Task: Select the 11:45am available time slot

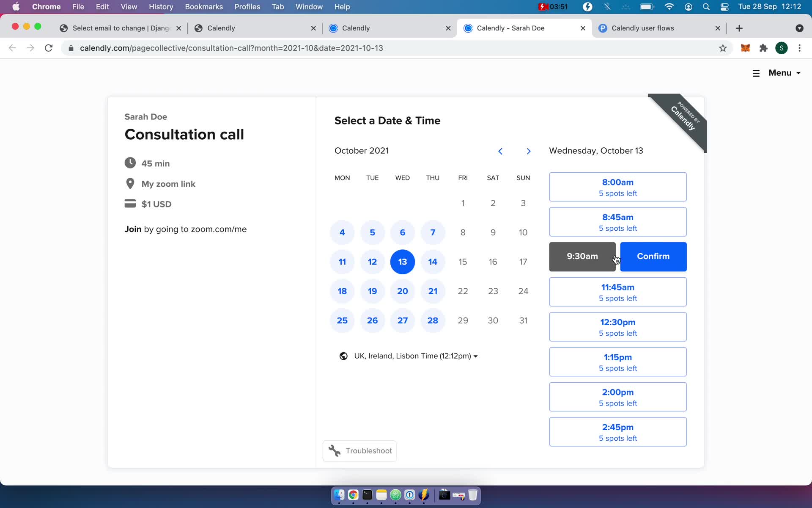Action: coord(617,292)
